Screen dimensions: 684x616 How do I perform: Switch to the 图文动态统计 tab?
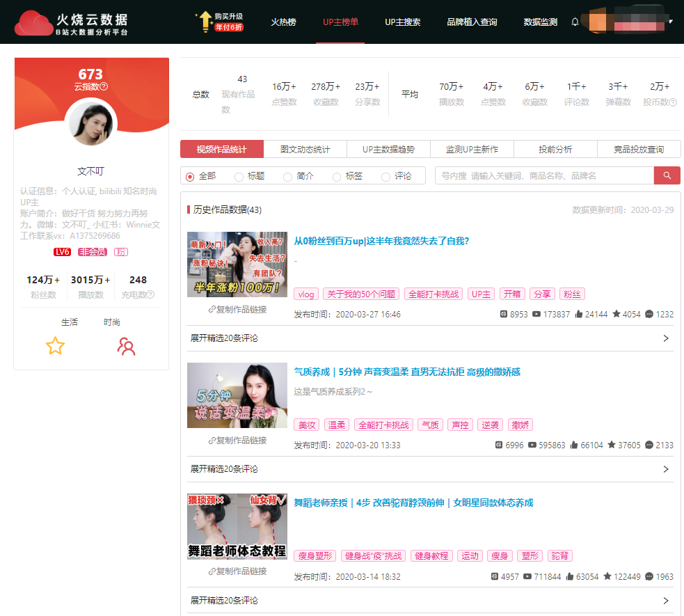[x=305, y=150]
